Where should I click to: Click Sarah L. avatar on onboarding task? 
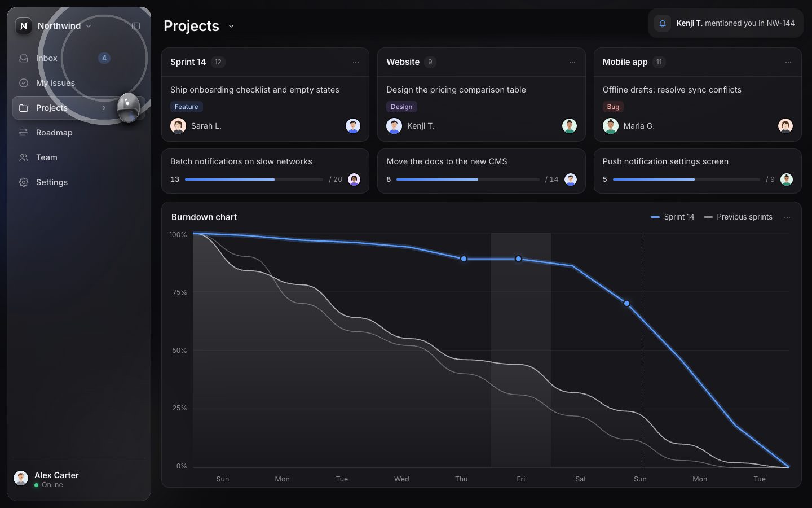[x=178, y=126]
